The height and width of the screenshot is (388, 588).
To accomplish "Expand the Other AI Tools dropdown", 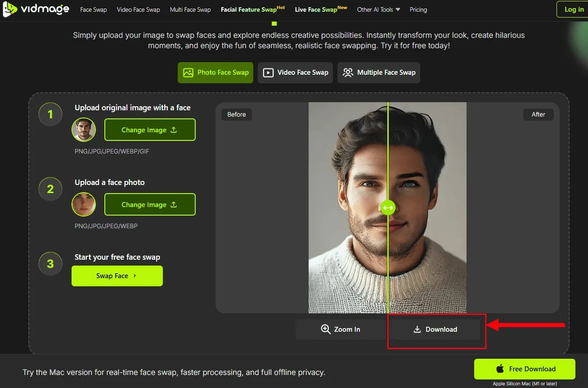I will (378, 9).
